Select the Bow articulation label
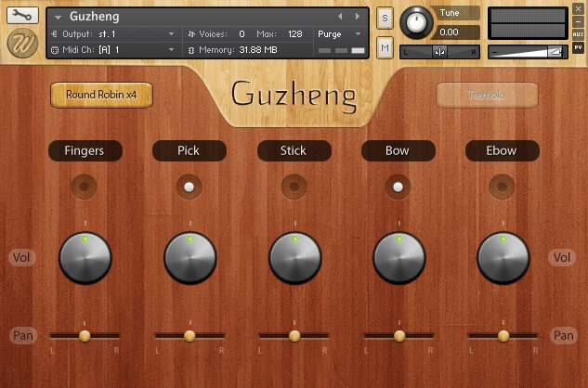 click(x=399, y=150)
